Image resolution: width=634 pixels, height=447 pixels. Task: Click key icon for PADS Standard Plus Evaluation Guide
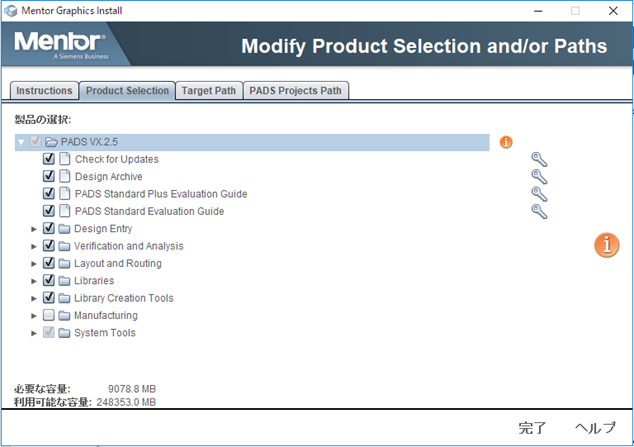[x=539, y=194]
